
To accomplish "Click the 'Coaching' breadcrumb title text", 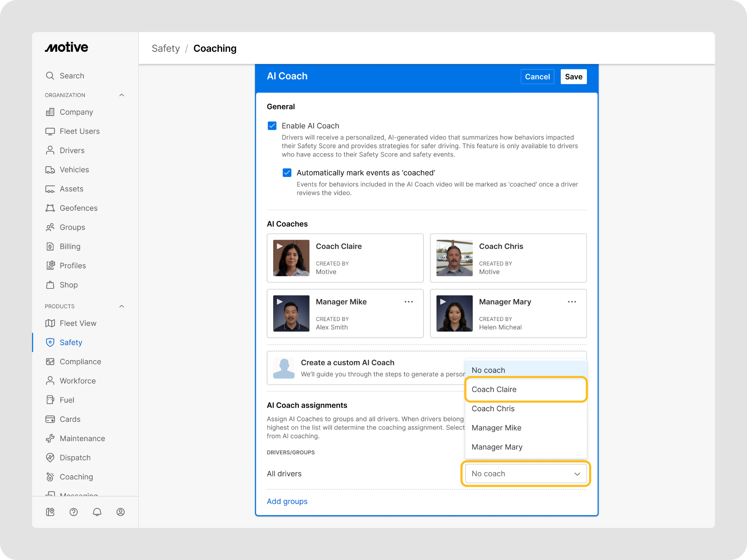I will 215,48.
